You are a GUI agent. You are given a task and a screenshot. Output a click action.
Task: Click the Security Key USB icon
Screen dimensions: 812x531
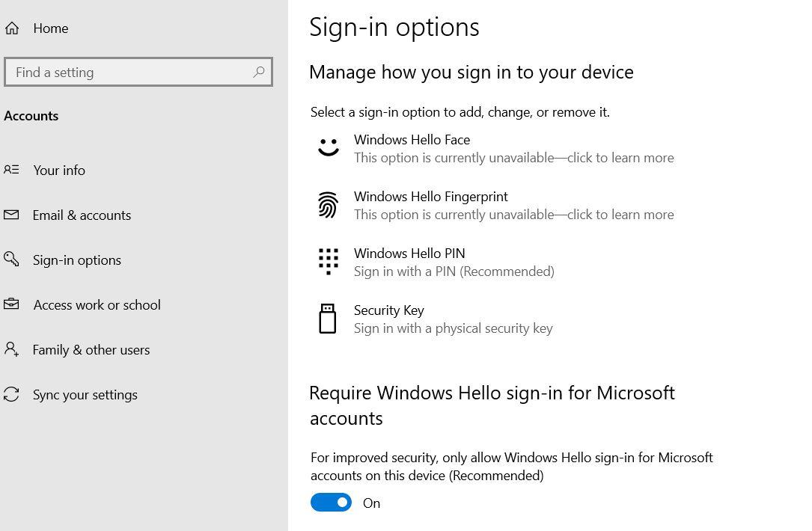tap(328, 319)
